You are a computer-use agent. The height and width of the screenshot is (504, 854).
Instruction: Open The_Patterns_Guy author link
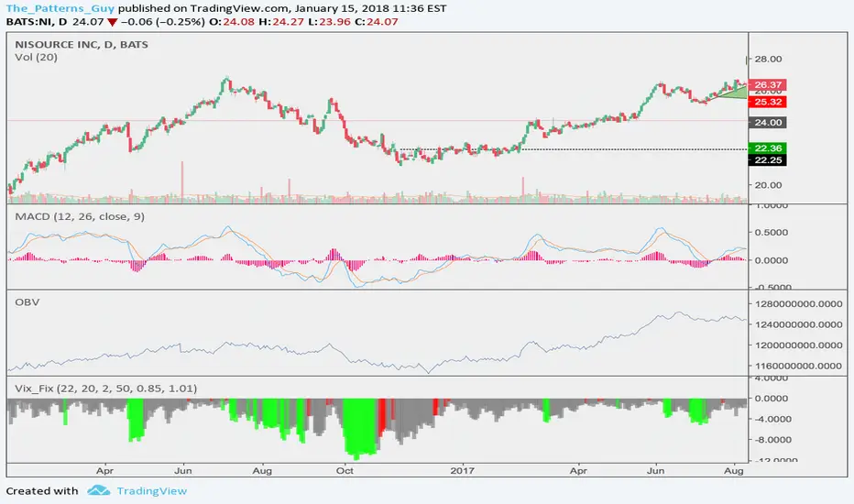tap(60, 8)
